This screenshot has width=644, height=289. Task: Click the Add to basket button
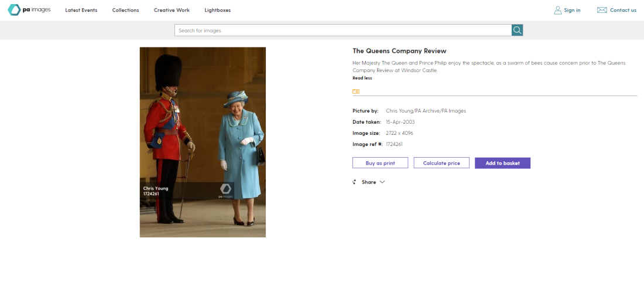tap(503, 163)
